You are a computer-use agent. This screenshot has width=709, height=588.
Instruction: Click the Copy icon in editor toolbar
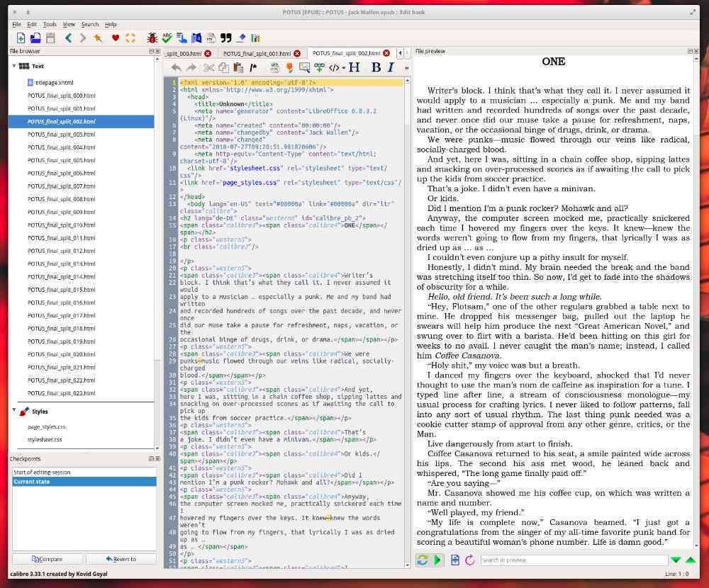coord(223,68)
